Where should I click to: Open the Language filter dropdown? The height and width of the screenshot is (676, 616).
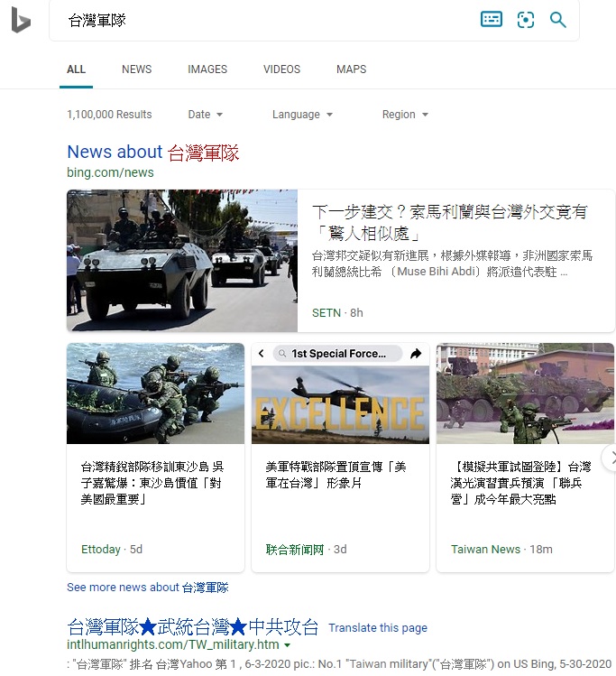[x=302, y=115]
